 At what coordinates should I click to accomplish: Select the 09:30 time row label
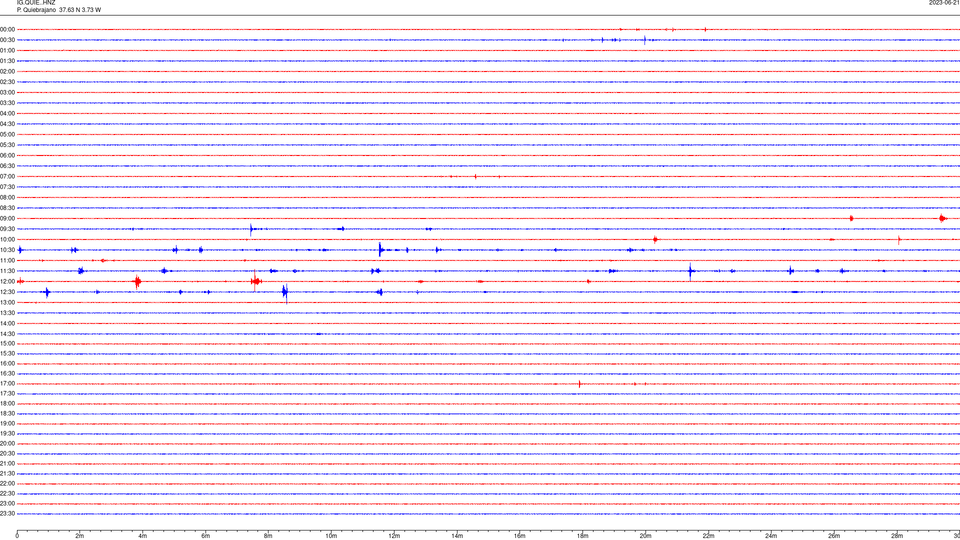7,229
